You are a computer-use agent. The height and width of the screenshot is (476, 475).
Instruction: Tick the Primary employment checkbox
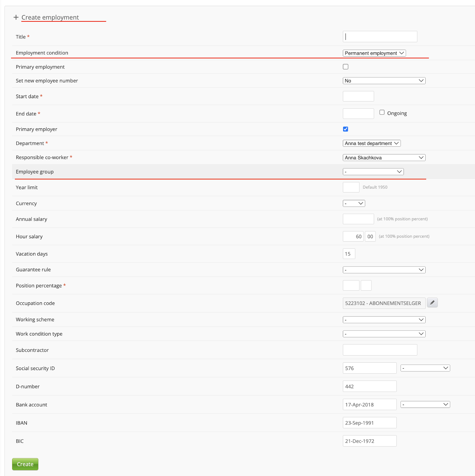point(346,67)
